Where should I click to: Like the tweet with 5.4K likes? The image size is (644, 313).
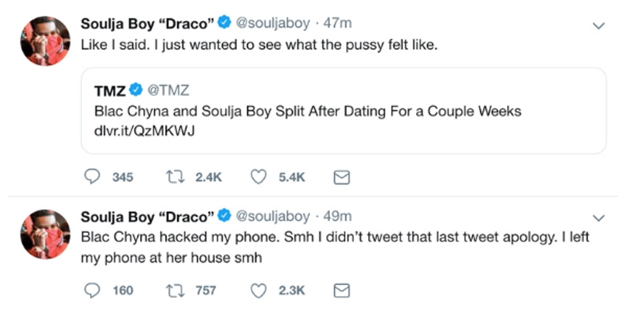260,177
